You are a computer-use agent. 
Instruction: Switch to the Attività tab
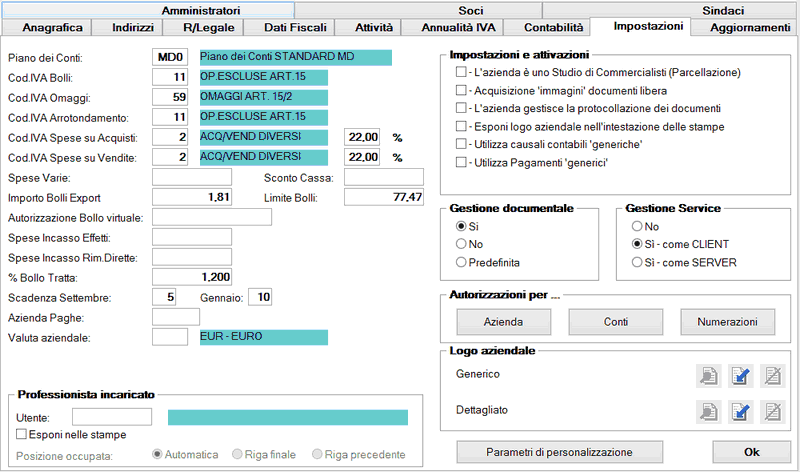(x=368, y=28)
